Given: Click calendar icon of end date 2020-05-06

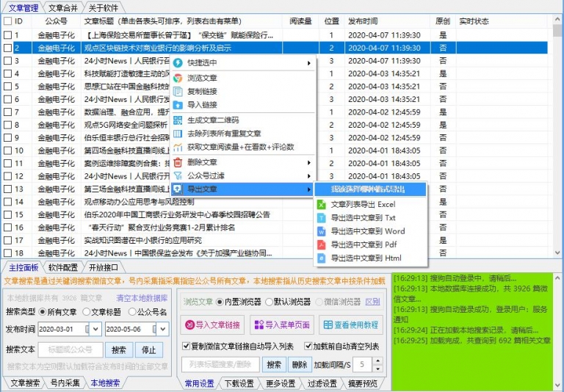Looking at the screenshot, I should coord(154,329).
